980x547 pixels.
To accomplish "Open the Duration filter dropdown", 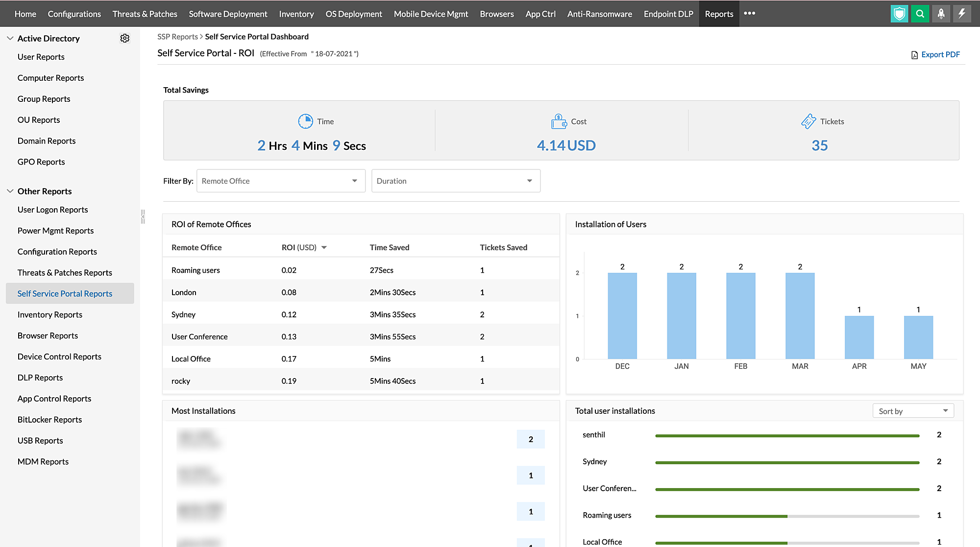I will (455, 180).
